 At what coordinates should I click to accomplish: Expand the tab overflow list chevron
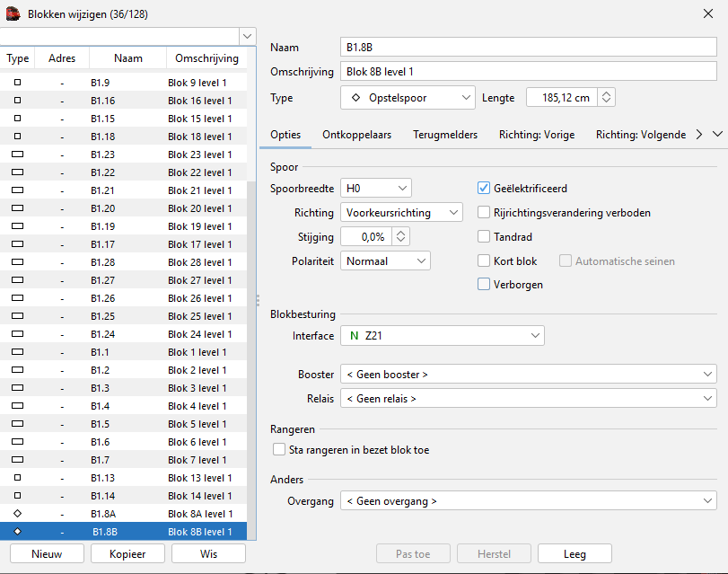[717, 135]
